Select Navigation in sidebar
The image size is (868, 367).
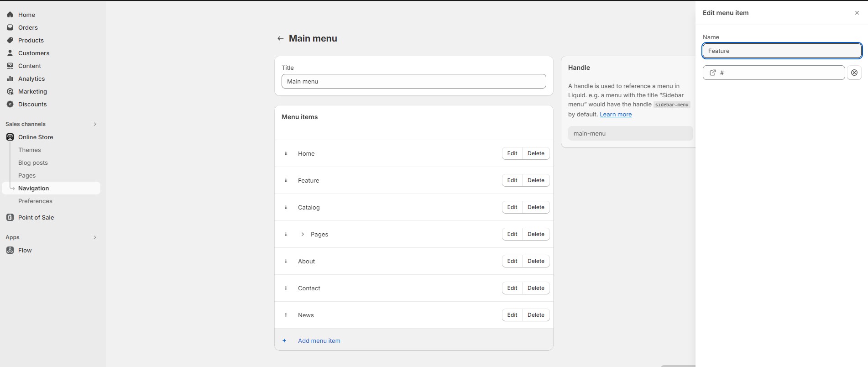(51, 188)
